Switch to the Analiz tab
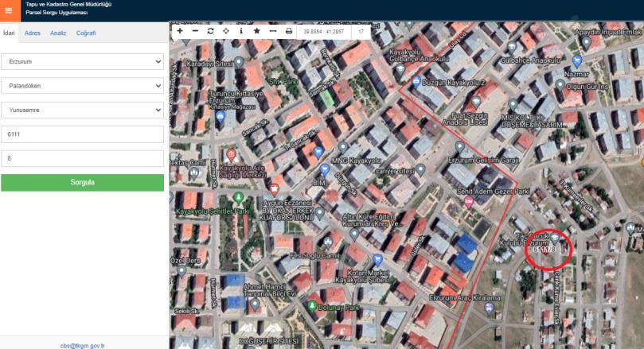Viewport: 644px width, 349px height. 58,33
